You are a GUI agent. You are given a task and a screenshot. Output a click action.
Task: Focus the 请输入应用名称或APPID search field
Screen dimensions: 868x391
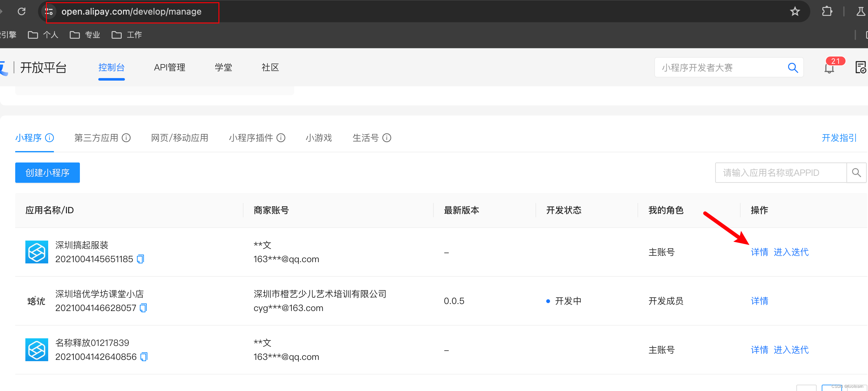tap(781, 173)
